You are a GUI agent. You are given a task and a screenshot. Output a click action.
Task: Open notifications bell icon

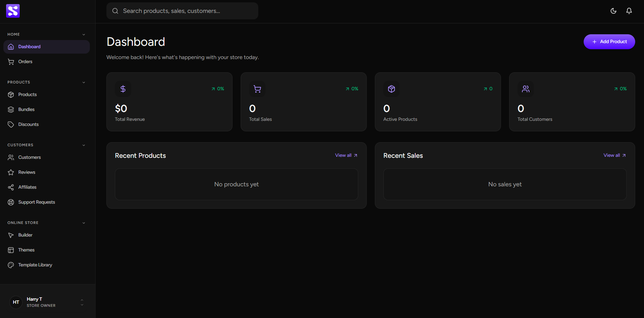click(x=629, y=11)
